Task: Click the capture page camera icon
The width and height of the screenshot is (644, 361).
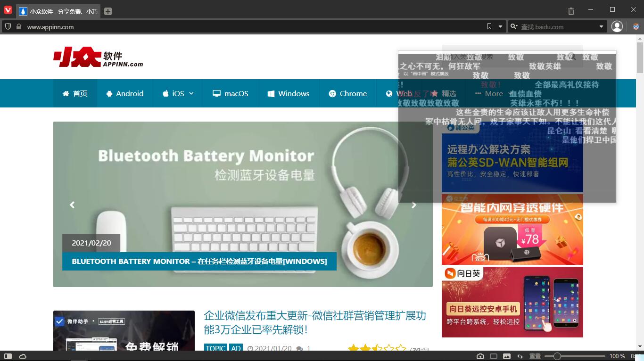Action: tap(480, 356)
